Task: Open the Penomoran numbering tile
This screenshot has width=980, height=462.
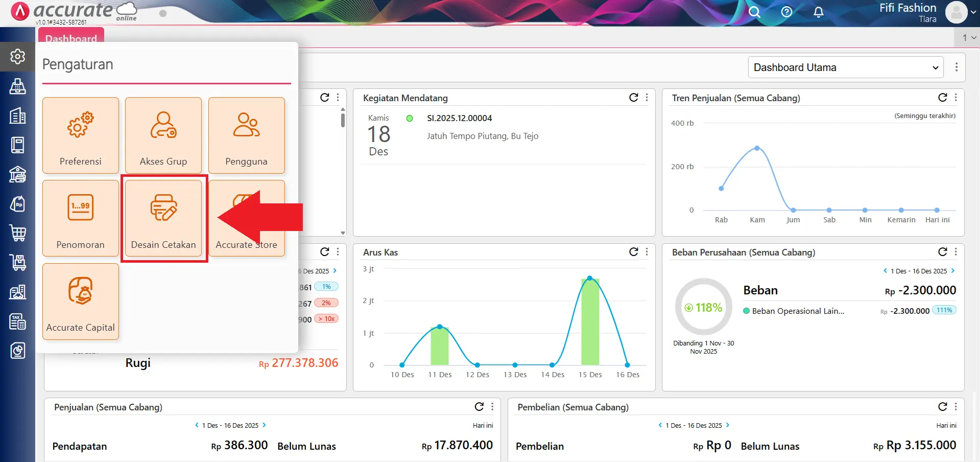Action: [x=81, y=218]
